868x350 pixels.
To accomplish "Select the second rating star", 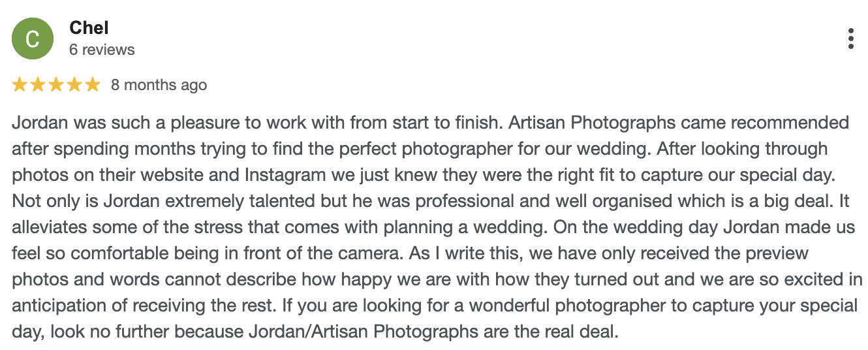I will click(x=38, y=84).
